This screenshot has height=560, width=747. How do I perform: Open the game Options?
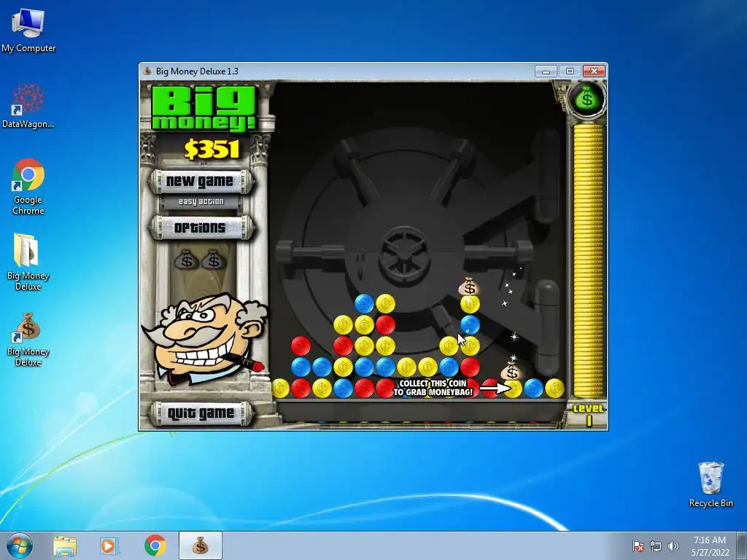point(201,227)
